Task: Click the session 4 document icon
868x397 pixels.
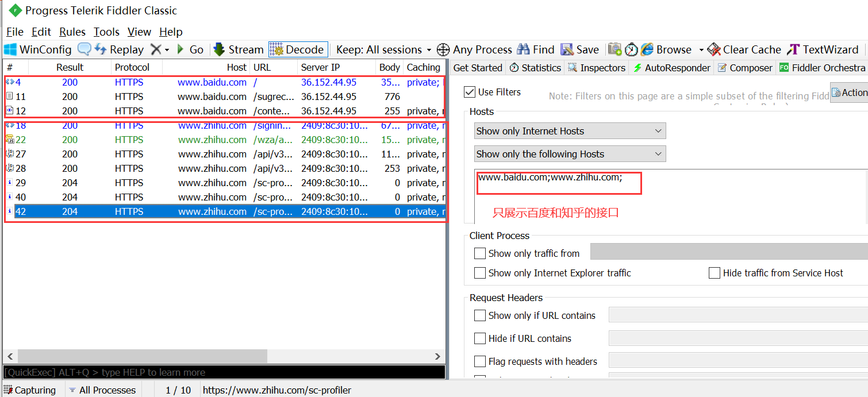Action: tap(10, 82)
